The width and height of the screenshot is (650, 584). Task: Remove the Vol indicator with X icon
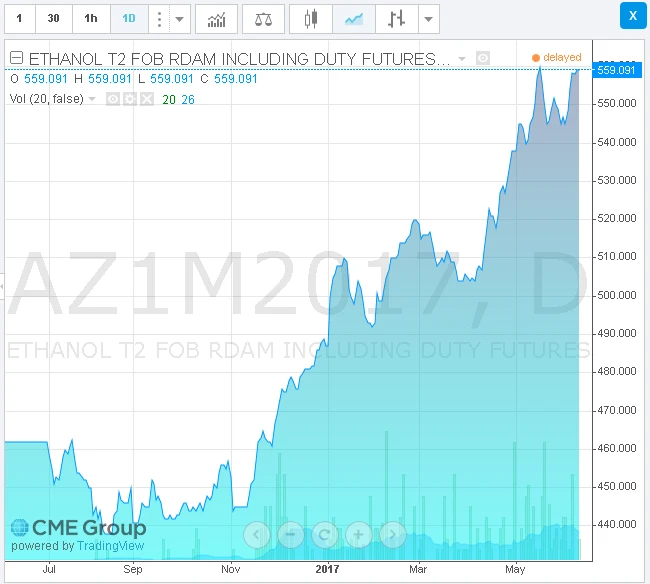tap(147, 99)
